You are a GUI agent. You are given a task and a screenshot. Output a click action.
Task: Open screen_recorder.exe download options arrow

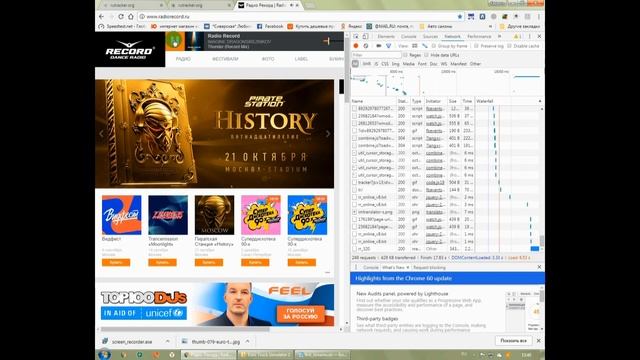pyautogui.click(x=168, y=341)
